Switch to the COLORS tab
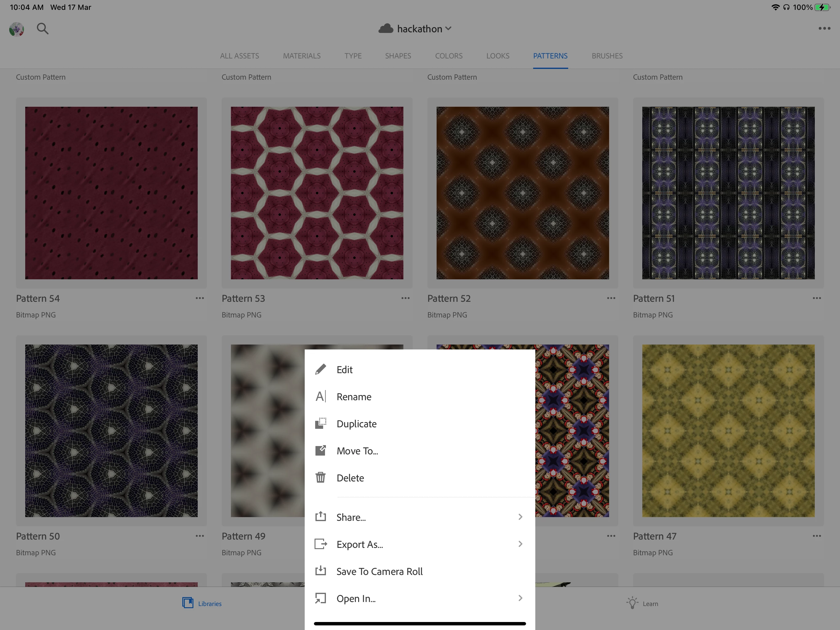The image size is (840, 630). tap(449, 56)
